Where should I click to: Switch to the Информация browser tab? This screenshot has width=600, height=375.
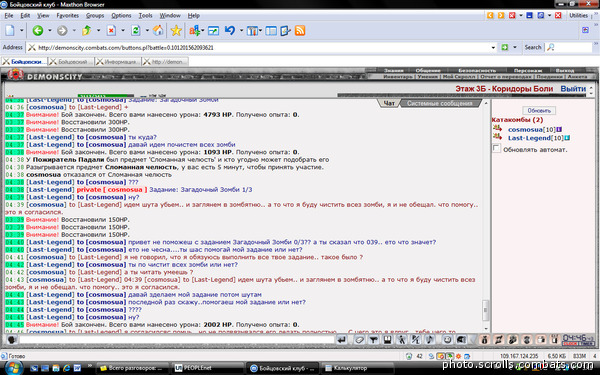tap(118, 62)
